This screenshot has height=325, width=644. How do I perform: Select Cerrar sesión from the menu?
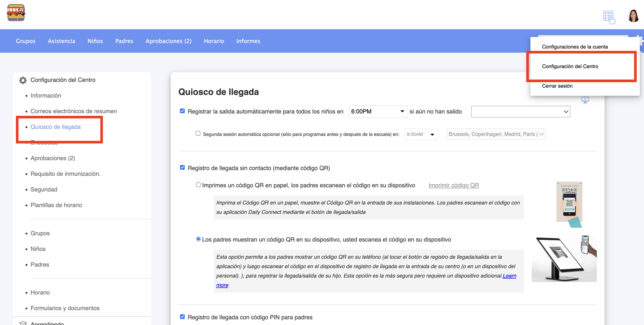point(557,86)
